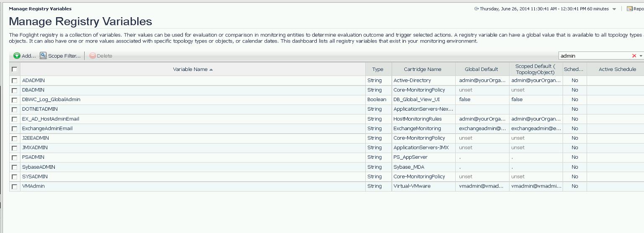
Task: Open the SybaseADMIN variable link
Action: coord(38,167)
